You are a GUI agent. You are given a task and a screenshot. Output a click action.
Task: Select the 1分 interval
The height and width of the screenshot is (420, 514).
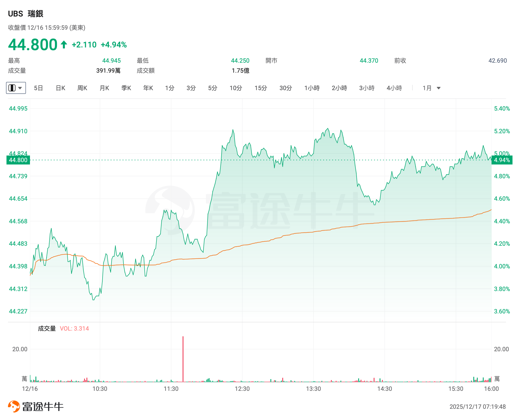170,88
